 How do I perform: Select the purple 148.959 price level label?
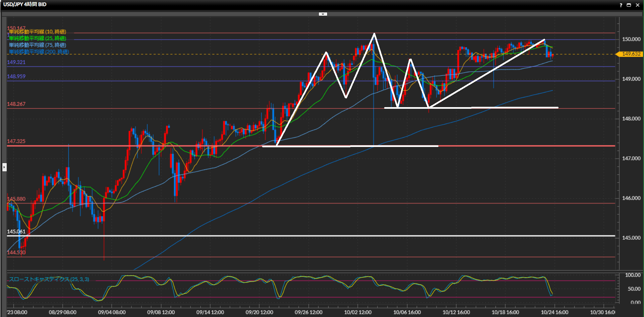click(16, 76)
